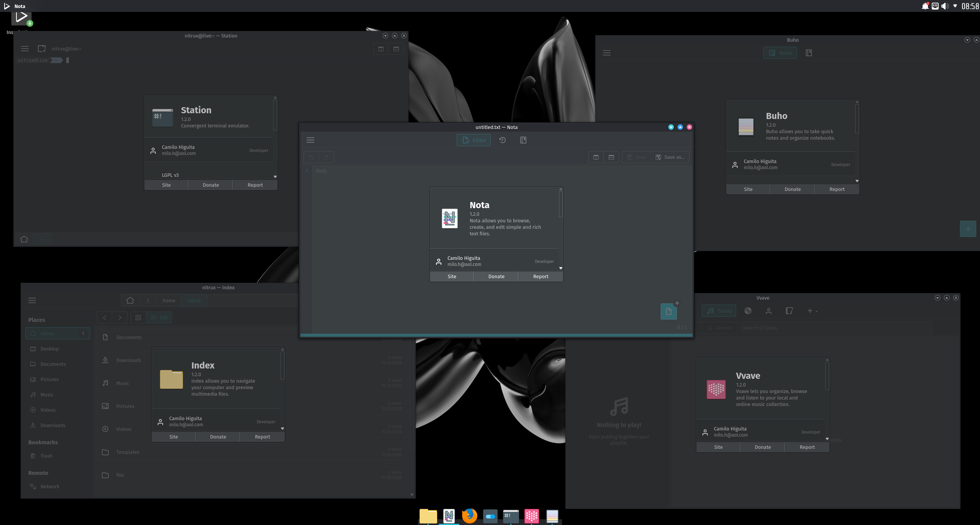
Task: Expand the system tray arrow
Action: pyautogui.click(x=955, y=6)
